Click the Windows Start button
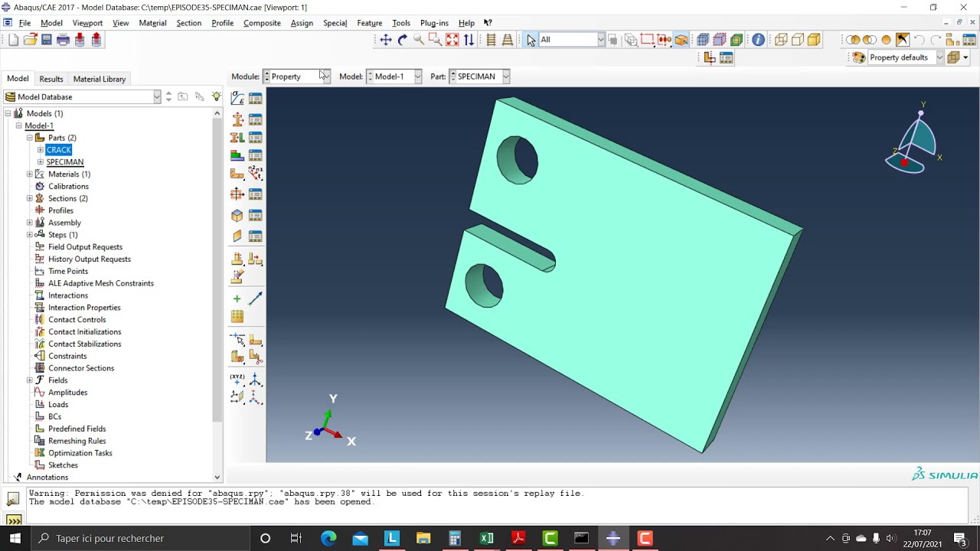Viewport: 980px width, 551px height. [x=15, y=538]
